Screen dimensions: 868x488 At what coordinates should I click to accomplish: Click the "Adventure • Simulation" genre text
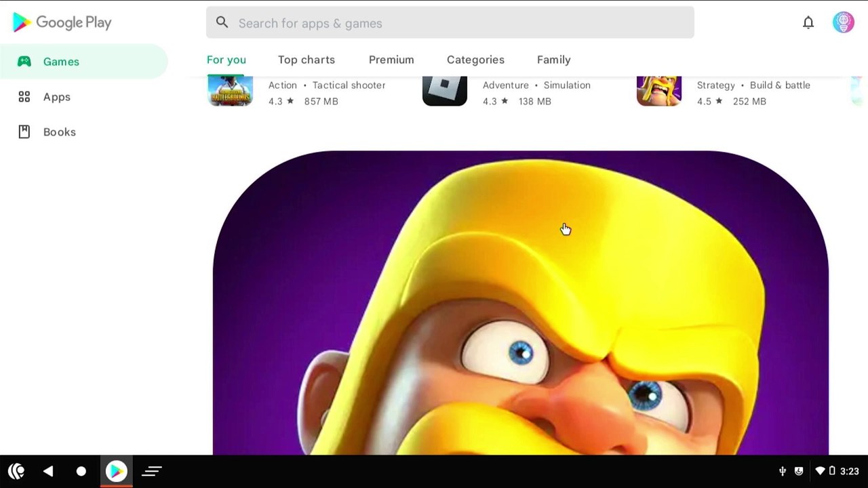click(x=536, y=85)
